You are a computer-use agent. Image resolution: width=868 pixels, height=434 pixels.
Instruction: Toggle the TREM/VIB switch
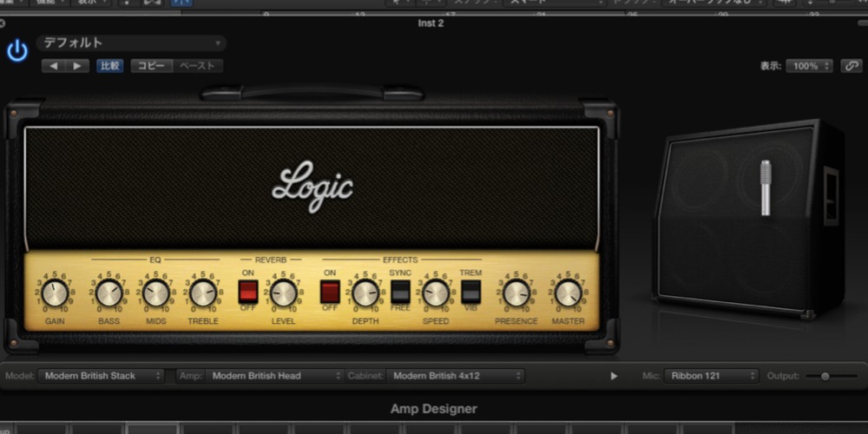(470, 292)
